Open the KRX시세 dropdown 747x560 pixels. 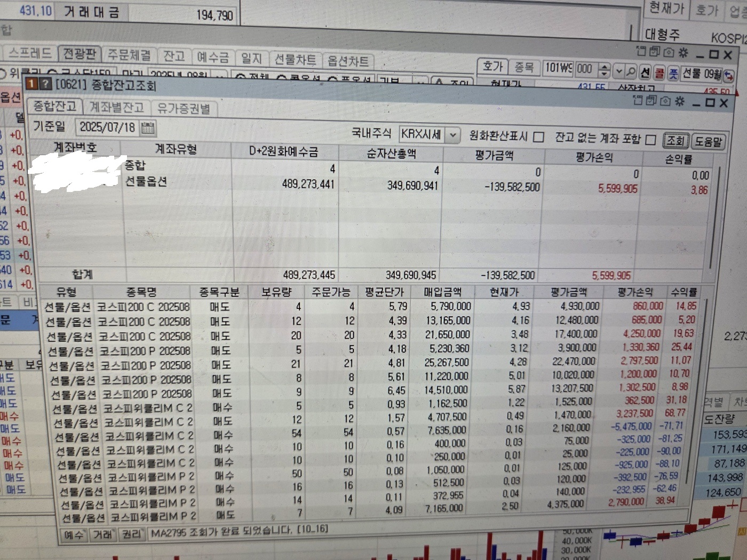[452, 135]
